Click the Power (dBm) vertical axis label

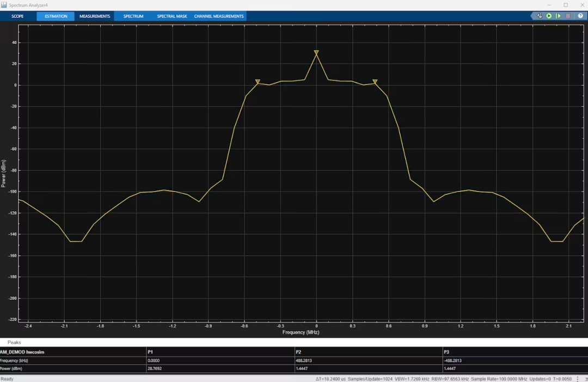tap(4, 174)
